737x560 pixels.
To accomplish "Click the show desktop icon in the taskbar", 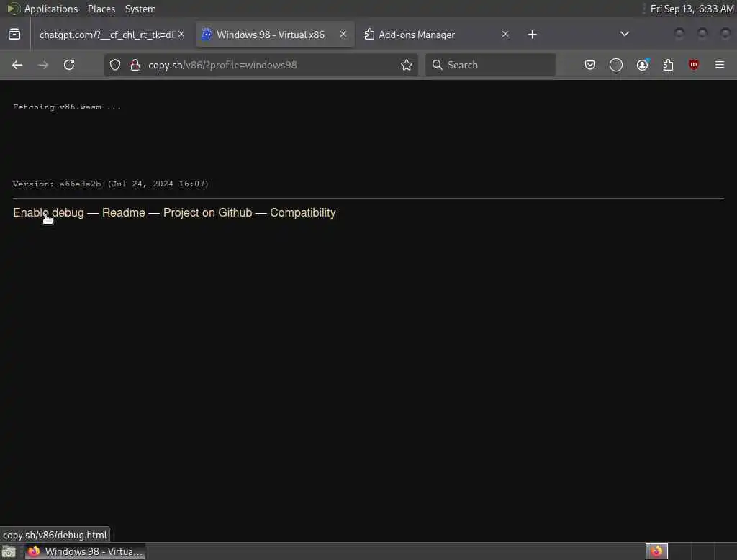I will point(9,551).
